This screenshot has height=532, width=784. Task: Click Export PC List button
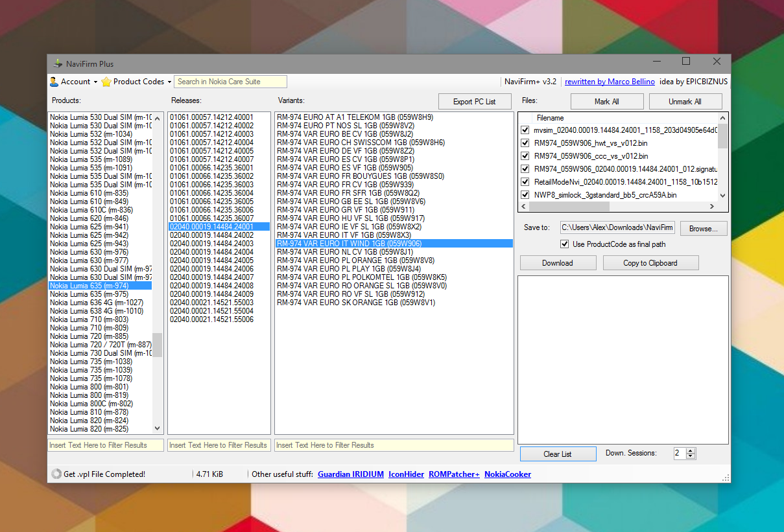[x=474, y=102]
